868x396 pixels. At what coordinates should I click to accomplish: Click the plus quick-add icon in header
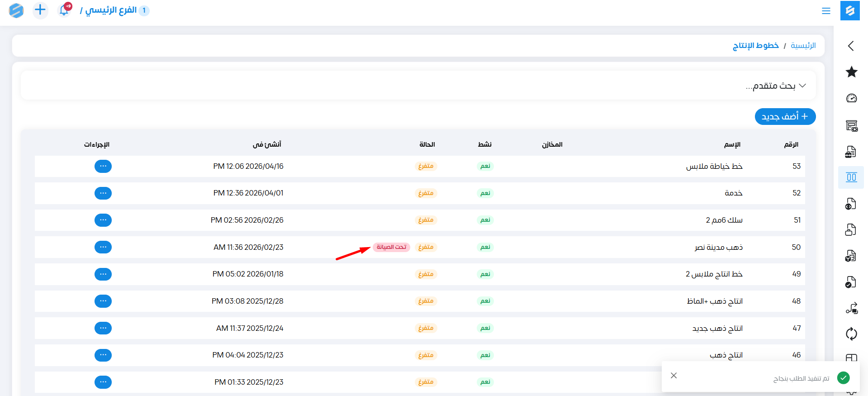(40, 10)
